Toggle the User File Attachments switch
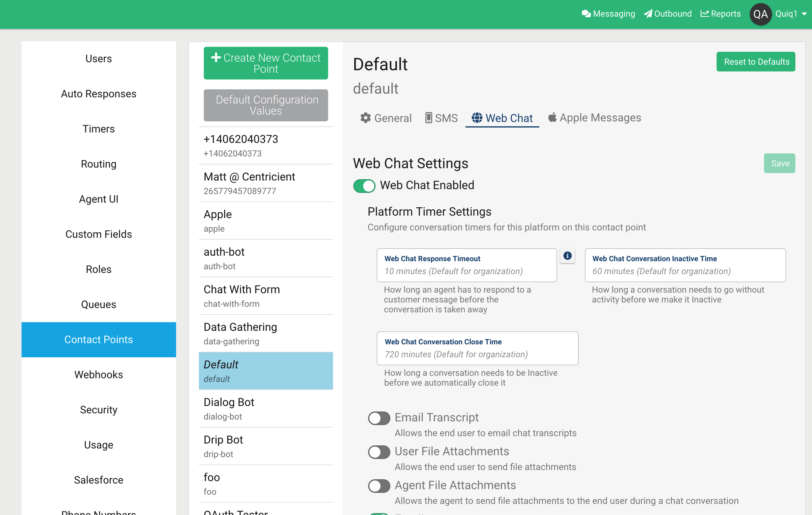Viewport: 812px width, 515px height. pos(378,452)
